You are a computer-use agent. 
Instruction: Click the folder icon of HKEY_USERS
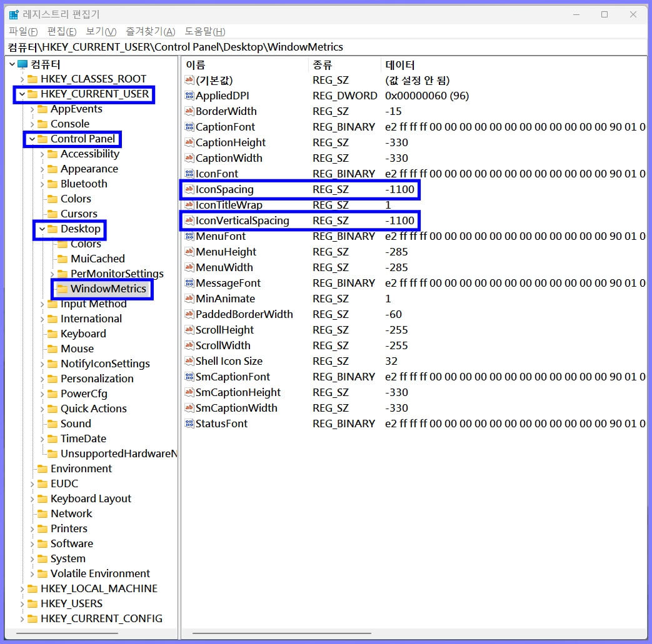(x=33, y=603)
